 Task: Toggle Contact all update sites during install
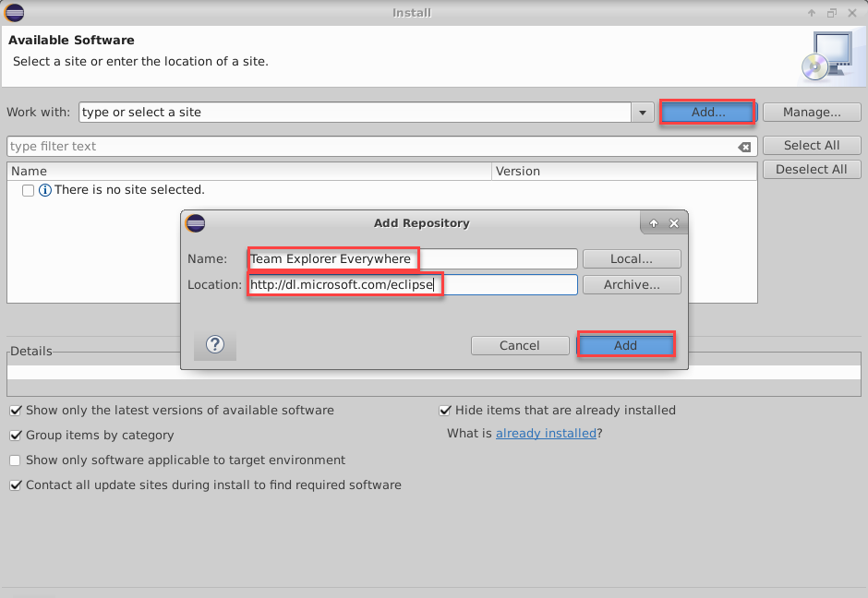coord(16,485)
